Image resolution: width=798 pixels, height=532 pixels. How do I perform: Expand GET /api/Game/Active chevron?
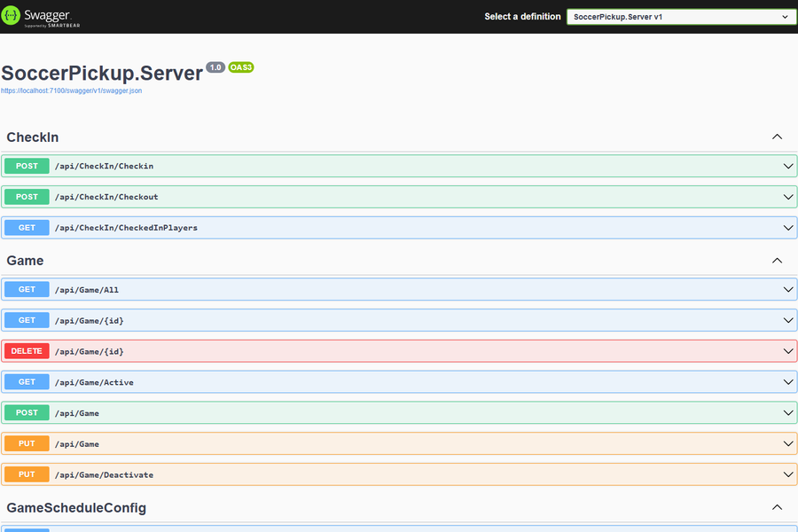[x=788, y=382]
